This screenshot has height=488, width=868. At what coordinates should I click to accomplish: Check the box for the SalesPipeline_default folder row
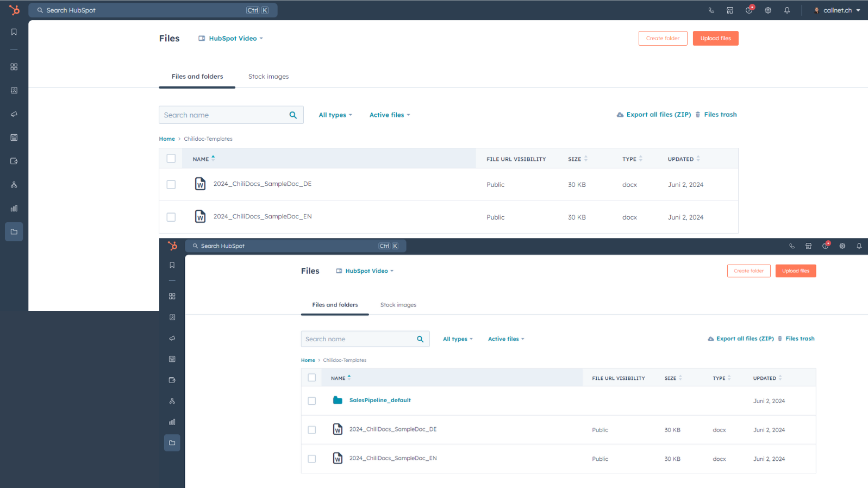(312, 401)
